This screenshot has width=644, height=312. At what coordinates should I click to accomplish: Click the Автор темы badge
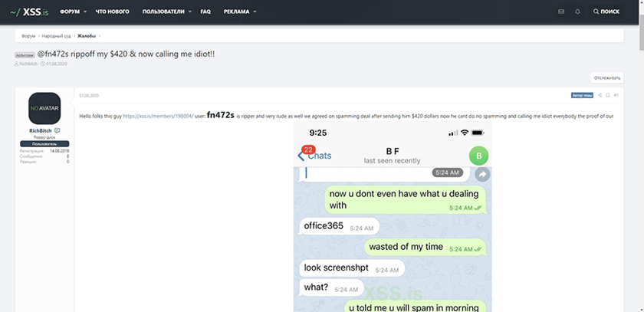[x=582, y=95]
